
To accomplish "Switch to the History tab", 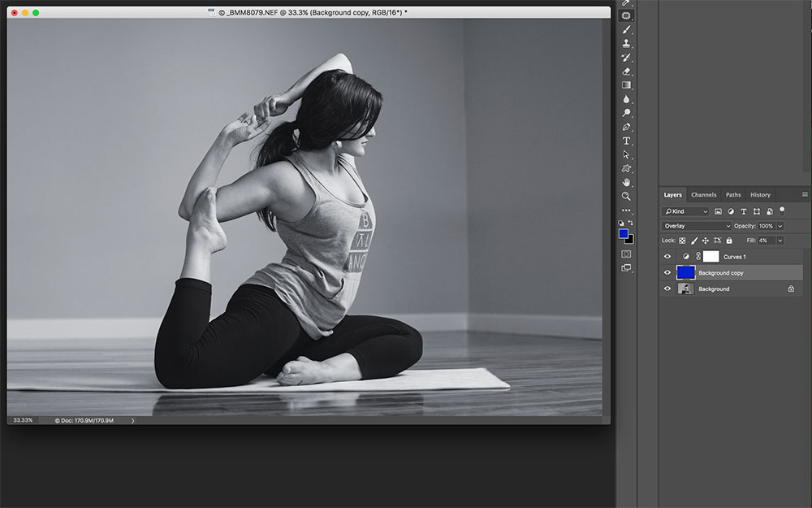I will pyautogui.click(x=760, y=195).
